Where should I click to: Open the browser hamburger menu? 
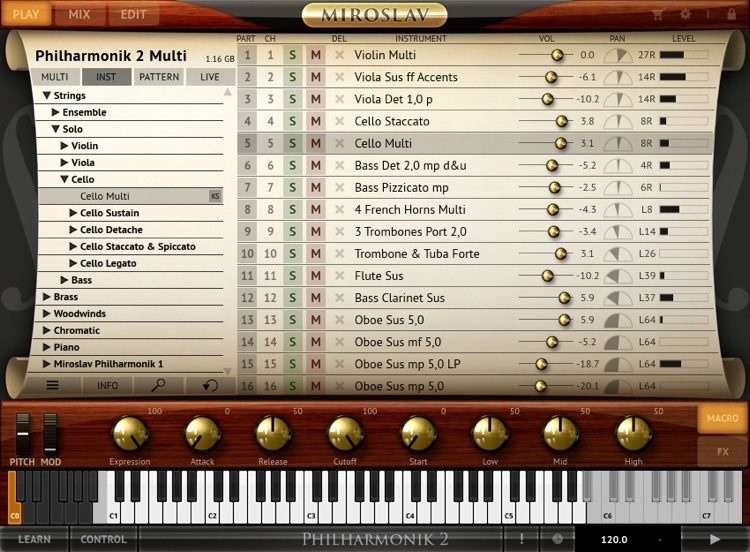click(x=53, y=385)
